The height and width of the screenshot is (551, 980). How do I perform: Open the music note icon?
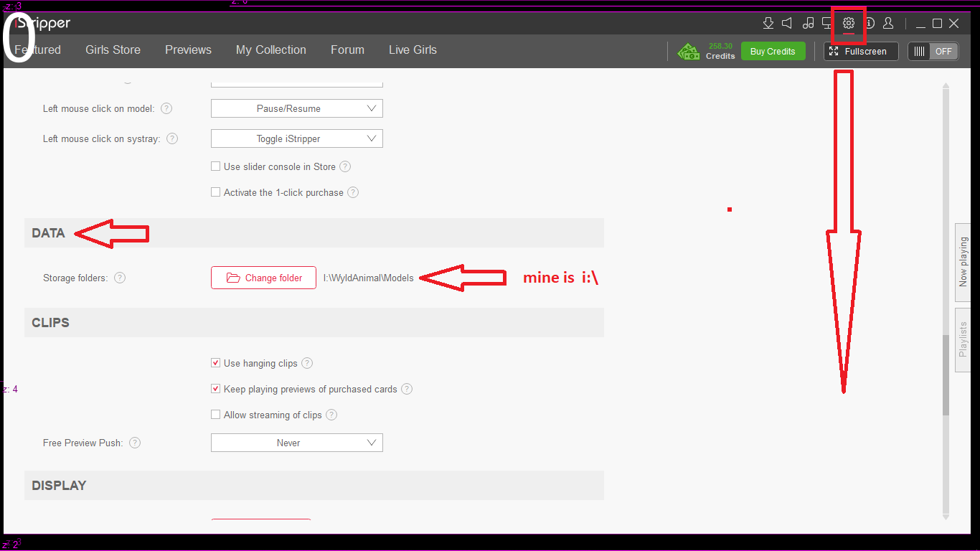point(808,24)
